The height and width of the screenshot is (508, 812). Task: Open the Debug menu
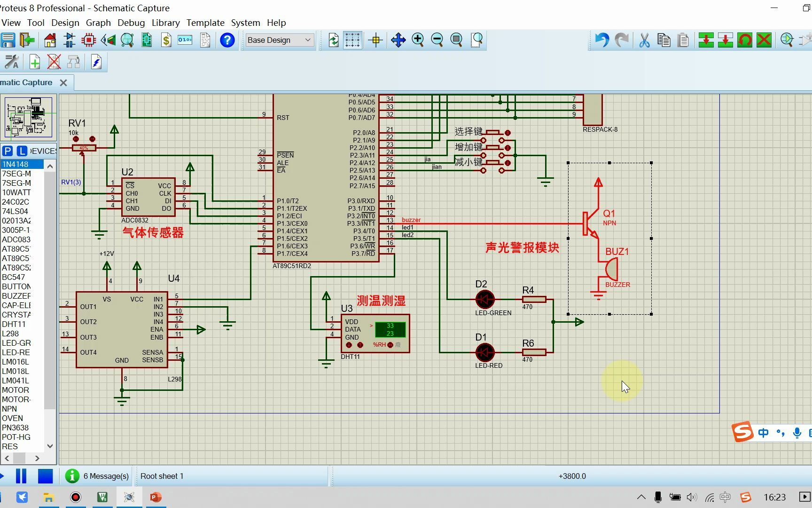pyautogui.click(x=131, y=23)
